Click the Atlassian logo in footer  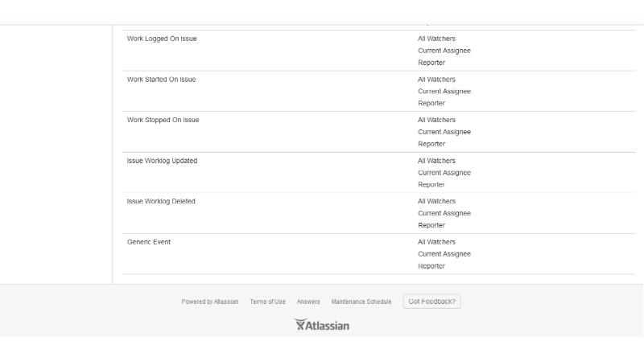pos(322,326)
